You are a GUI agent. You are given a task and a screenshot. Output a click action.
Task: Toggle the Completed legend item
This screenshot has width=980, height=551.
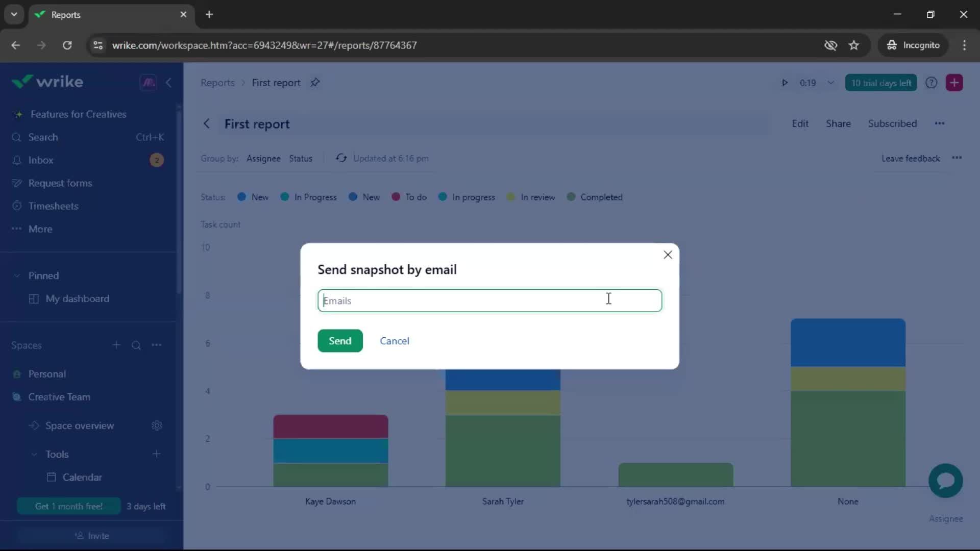point(595,197)
